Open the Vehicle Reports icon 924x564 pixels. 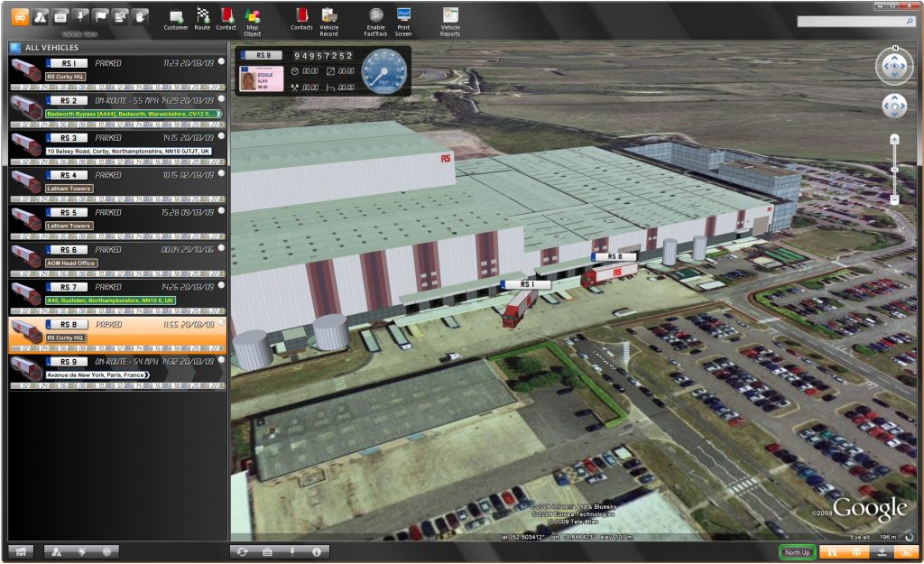tap(449, 15)
